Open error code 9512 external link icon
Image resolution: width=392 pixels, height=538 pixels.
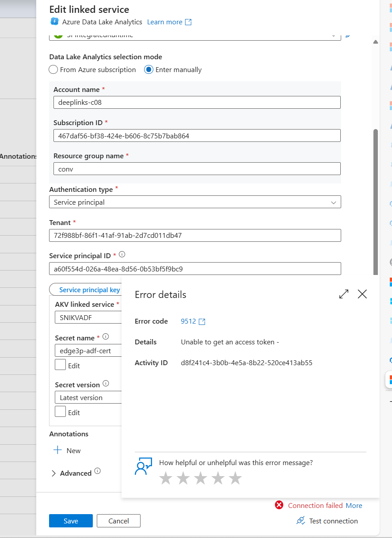click(202, 322)
